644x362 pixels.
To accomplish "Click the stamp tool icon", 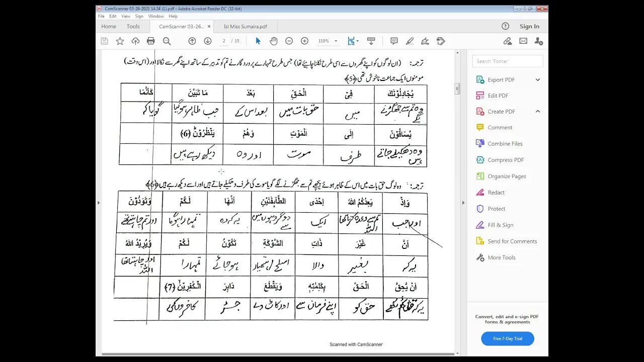I will point(441,41).
